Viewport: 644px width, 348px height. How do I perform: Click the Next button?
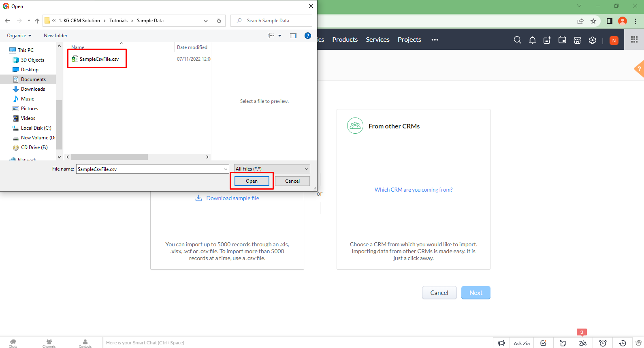coord(476,292)
